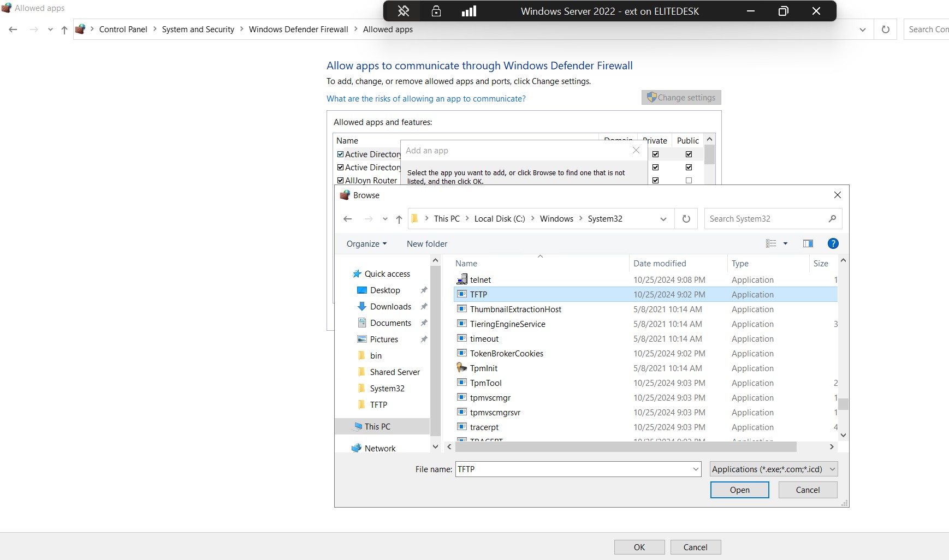Open the Desktop quick access folder

pyautogui.click(x=385, y=290)
